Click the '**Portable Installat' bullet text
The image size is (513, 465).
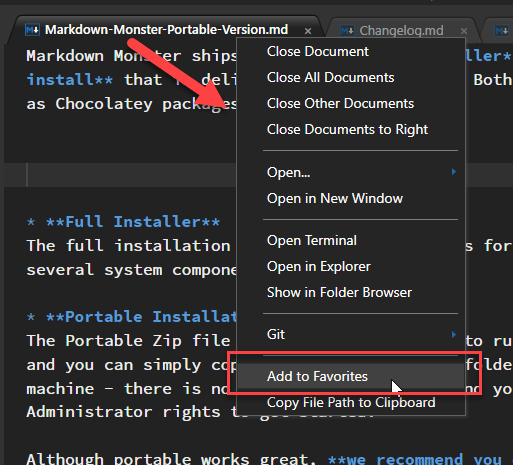[141, 317]
